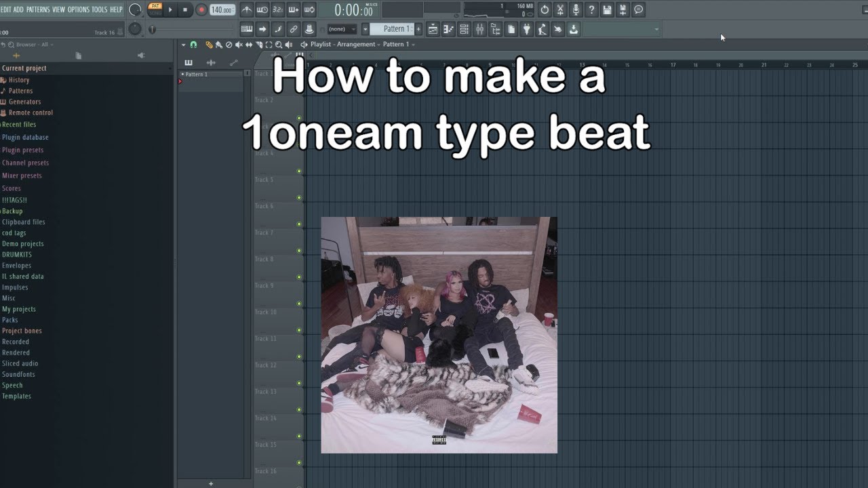The image size is (868, 488).
Task: Open the metronome toggle icon
Action: pos(246,9)
